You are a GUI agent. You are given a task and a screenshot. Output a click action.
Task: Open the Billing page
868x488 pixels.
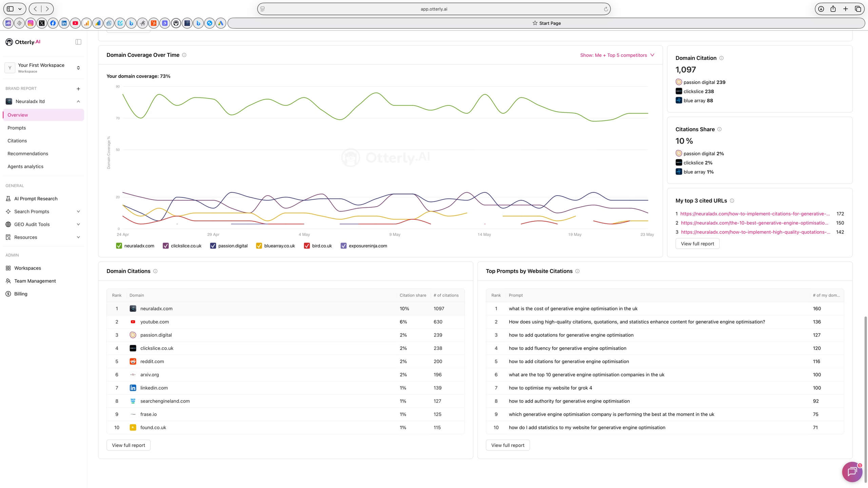tap(21, 294)
